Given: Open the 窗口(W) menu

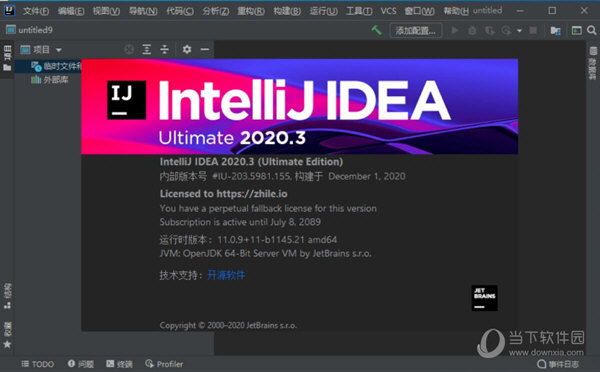Looking at the screenshot, I should (x=419, y=11).
